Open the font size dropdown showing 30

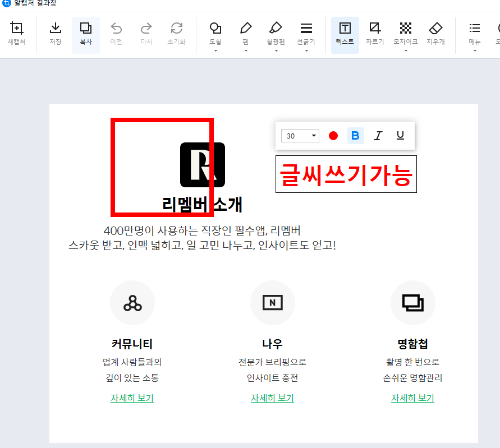[x=300, y=135]
